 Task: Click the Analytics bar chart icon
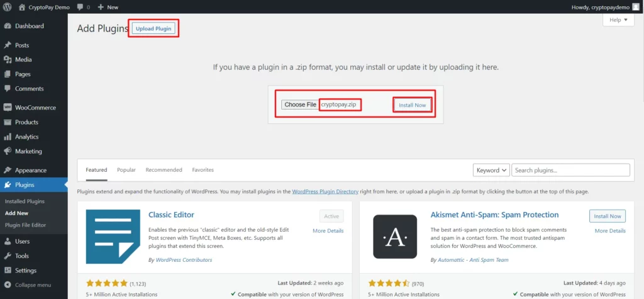pyautogui.click(x=8, y=137)
